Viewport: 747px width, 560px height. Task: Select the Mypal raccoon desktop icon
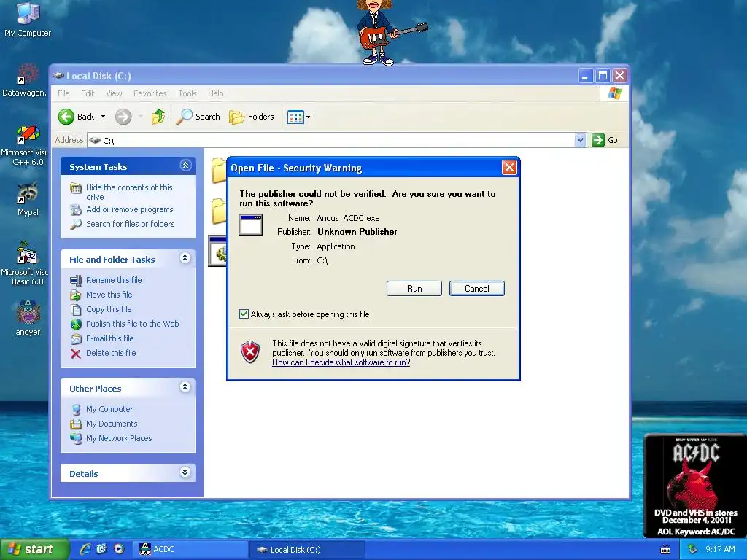click(x=28, y=199)
